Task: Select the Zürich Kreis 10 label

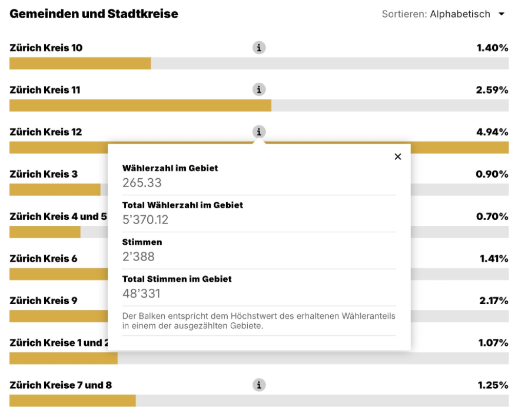Action: click(46, 48)
